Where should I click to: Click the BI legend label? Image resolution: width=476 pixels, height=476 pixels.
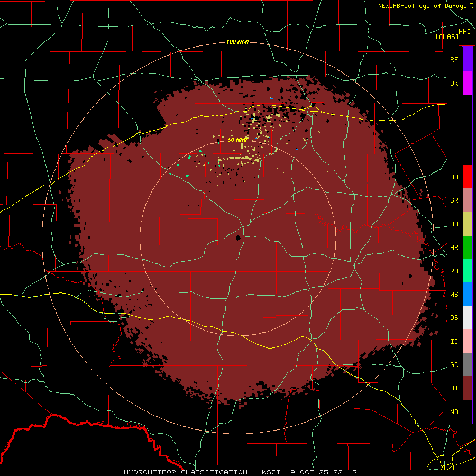click(454, 388)
